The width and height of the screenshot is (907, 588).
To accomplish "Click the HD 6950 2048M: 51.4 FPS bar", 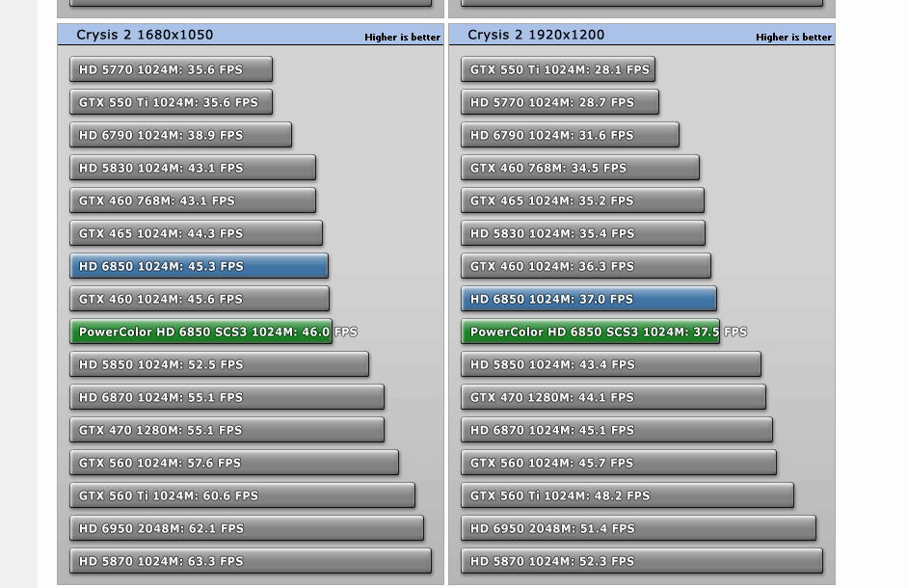I will click(639, 528).
